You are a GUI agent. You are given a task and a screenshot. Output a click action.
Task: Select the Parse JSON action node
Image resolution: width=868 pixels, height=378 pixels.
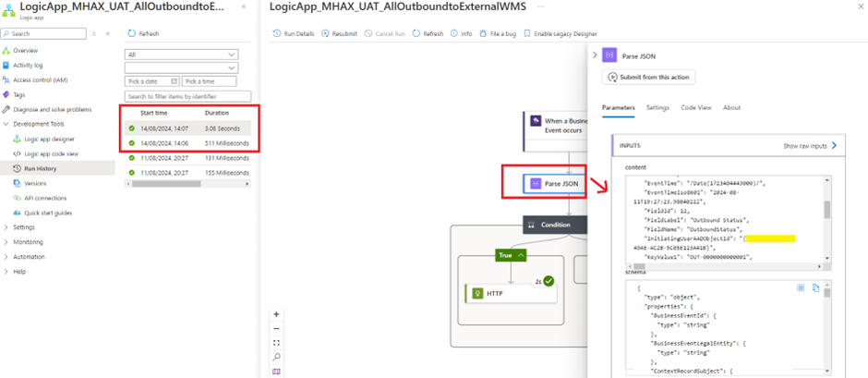[x=554, y=183]
